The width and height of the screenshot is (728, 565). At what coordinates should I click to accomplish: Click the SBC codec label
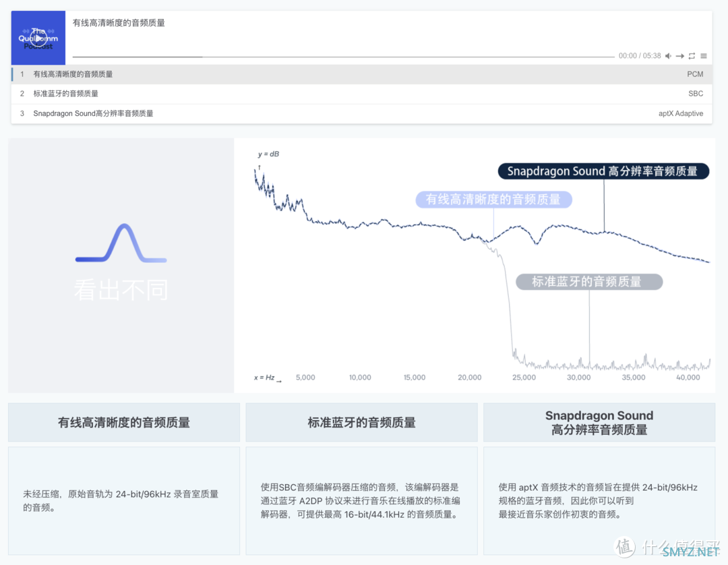(696, 94)
